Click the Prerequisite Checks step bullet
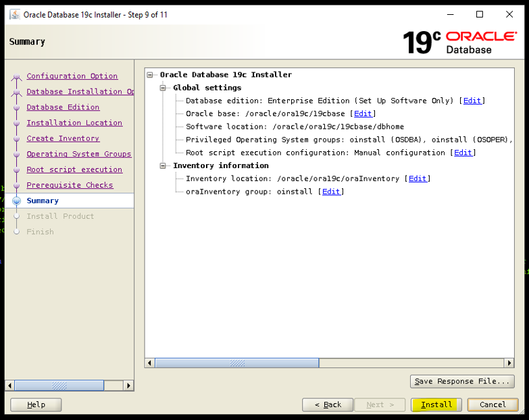The height and width of the screenshot is (420, 529). click(16, 186)
